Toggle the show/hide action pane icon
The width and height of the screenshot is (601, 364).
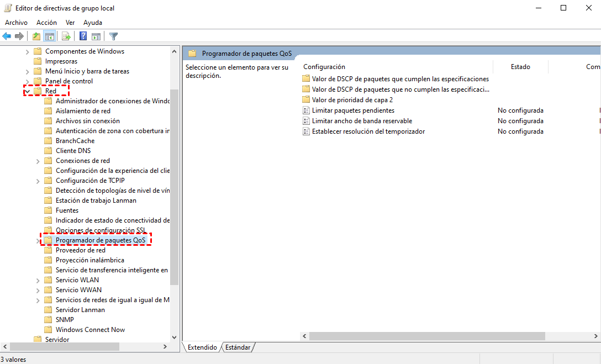(96, 36)
